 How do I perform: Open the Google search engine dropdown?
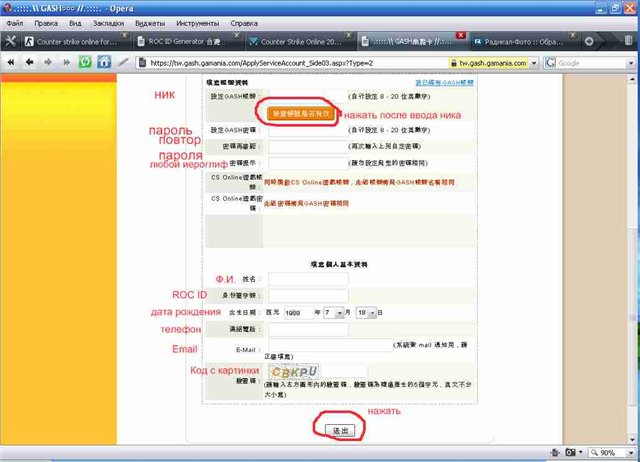[631, 63]
